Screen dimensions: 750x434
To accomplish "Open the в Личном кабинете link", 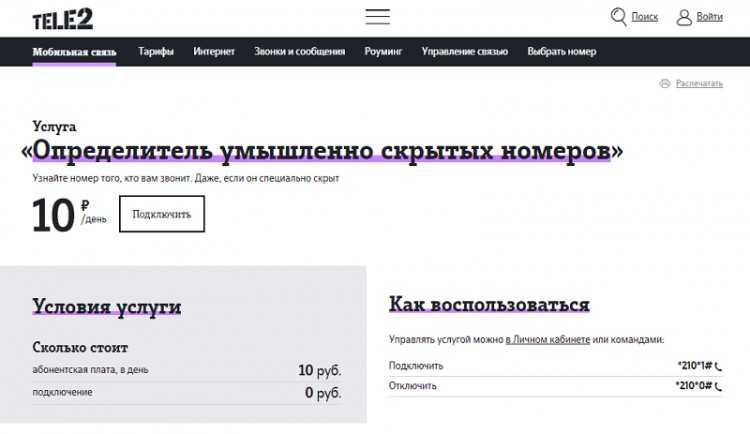I will 548,339.
